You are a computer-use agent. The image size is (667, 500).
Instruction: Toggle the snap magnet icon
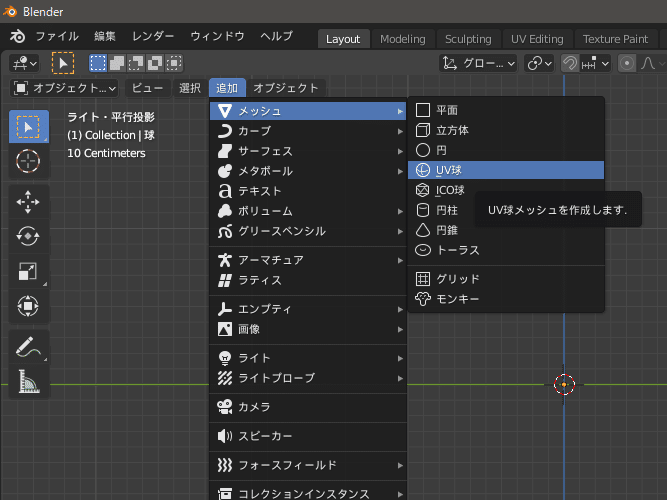[570, 63]
